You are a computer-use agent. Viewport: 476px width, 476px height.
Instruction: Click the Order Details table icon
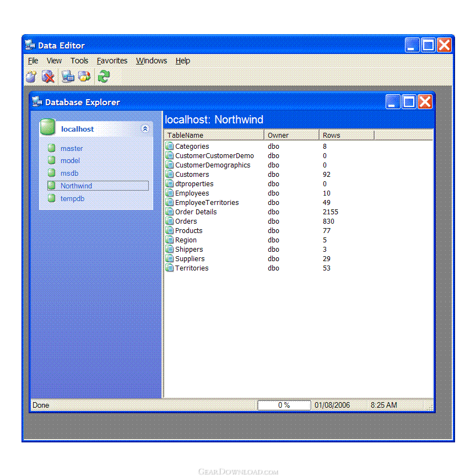pyautogui.click(x=169, y=212)
